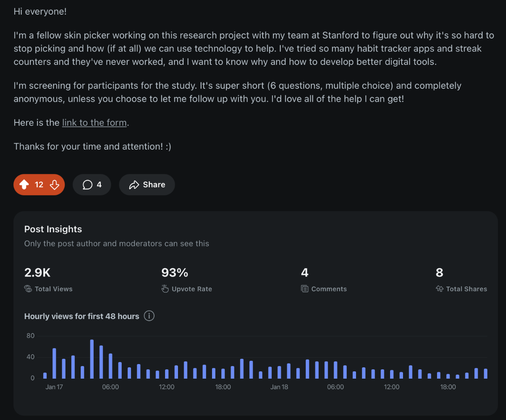506x420 pixels.
Task: Upvote the post with the up arrow
Action: (x=24, y=185)
